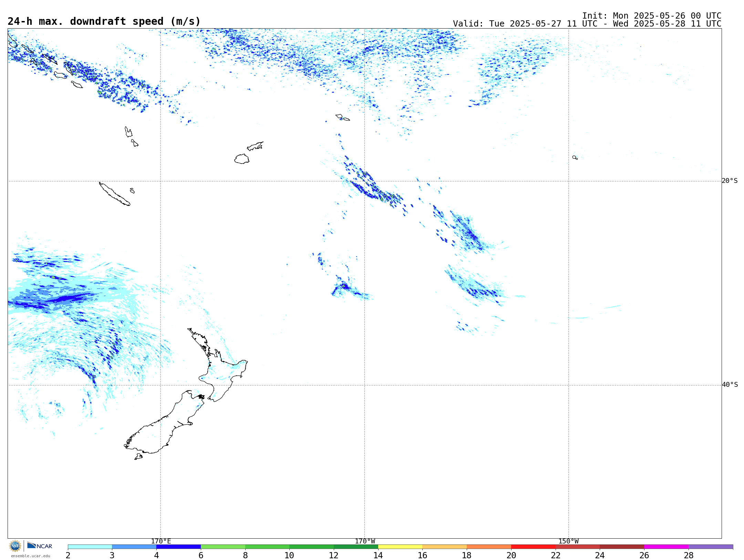Viewport: 744px width, 560px height.
Task: Click the colorbar tick label '28'
Action: pyautogui.click(x=689, y=556)
